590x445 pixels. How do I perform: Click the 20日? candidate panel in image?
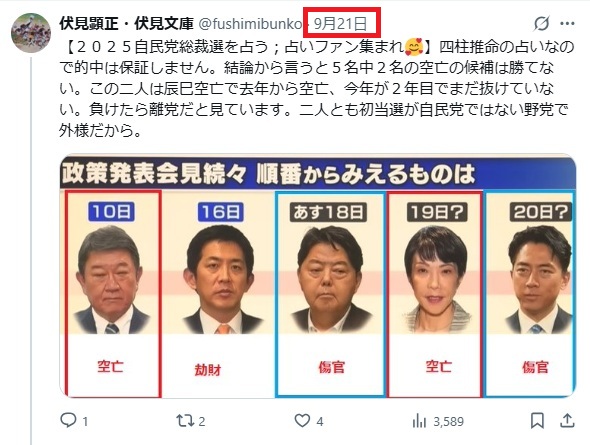pyautogui.click(x=530, y=293)
